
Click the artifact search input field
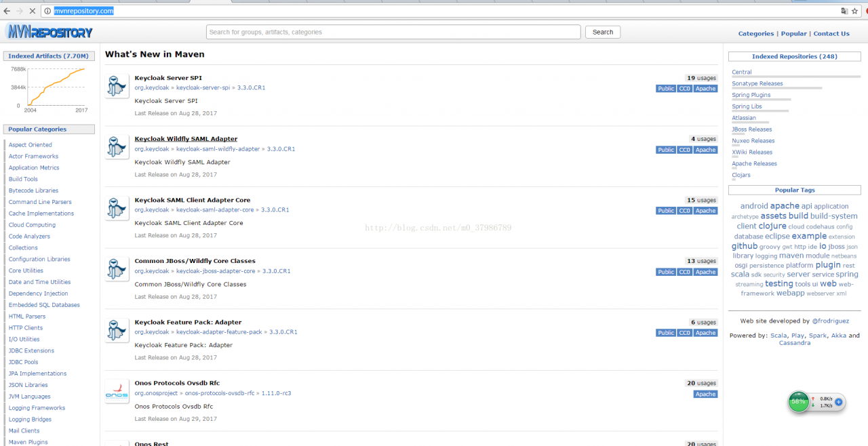point(393,32)
